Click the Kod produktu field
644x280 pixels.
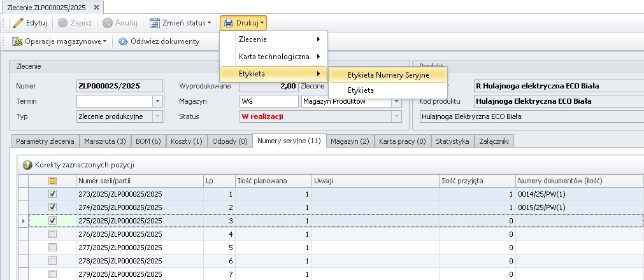coord(559,101)
